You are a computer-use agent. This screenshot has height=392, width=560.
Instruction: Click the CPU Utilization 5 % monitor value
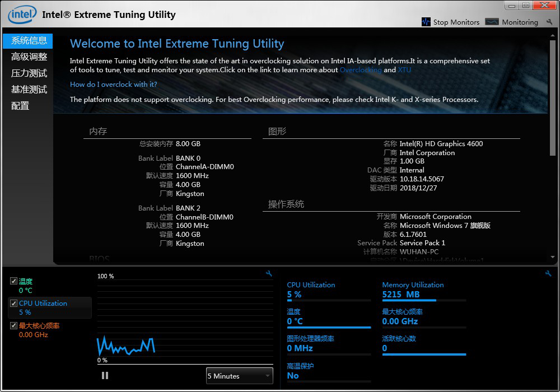pyautogui.click(x=295, y=295)
